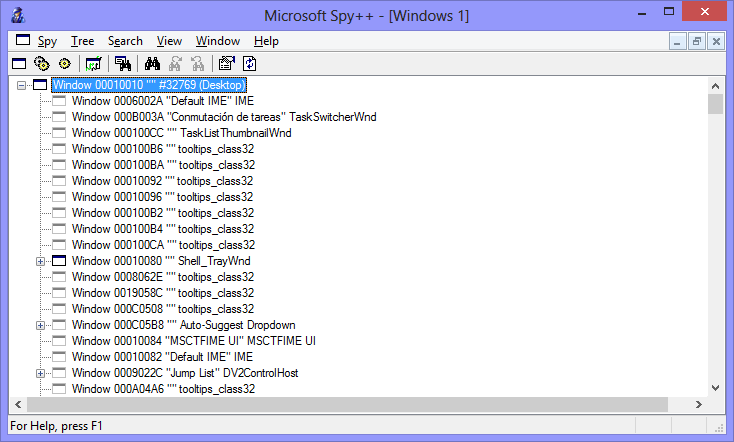
Task: Select Window 0019058C tooltips_class32 row
Action: (x=162, y=293)
